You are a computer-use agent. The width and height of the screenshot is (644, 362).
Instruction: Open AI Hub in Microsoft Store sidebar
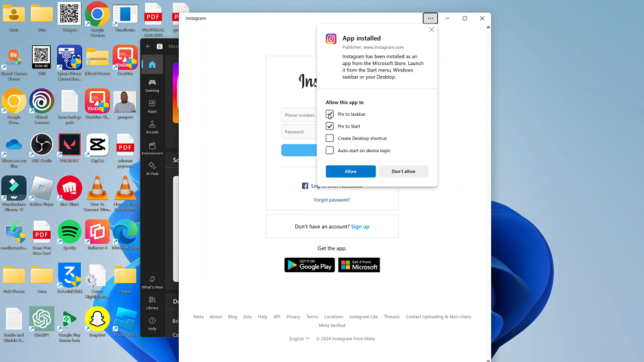point(152,169)
